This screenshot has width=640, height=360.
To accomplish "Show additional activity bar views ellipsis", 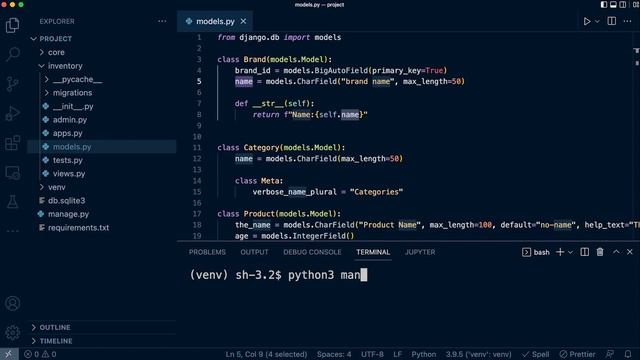I will coord(12,231).
